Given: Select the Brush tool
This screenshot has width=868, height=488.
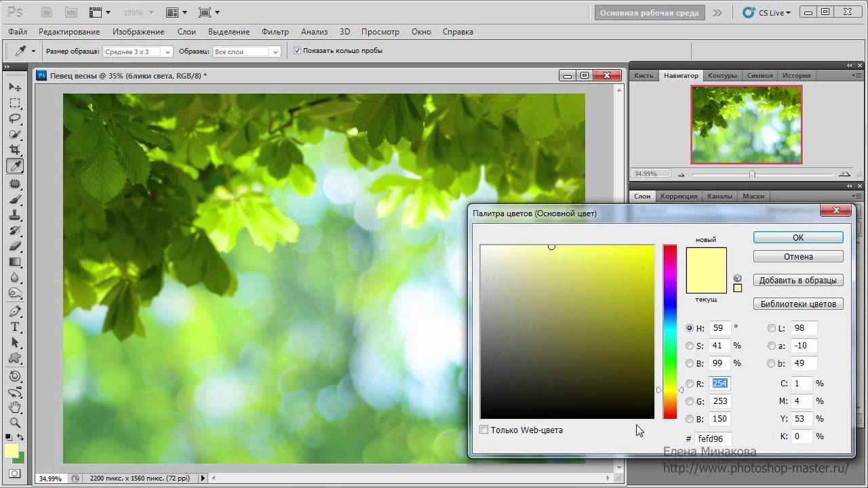Looking at the screenshot, I should (15, 200).
